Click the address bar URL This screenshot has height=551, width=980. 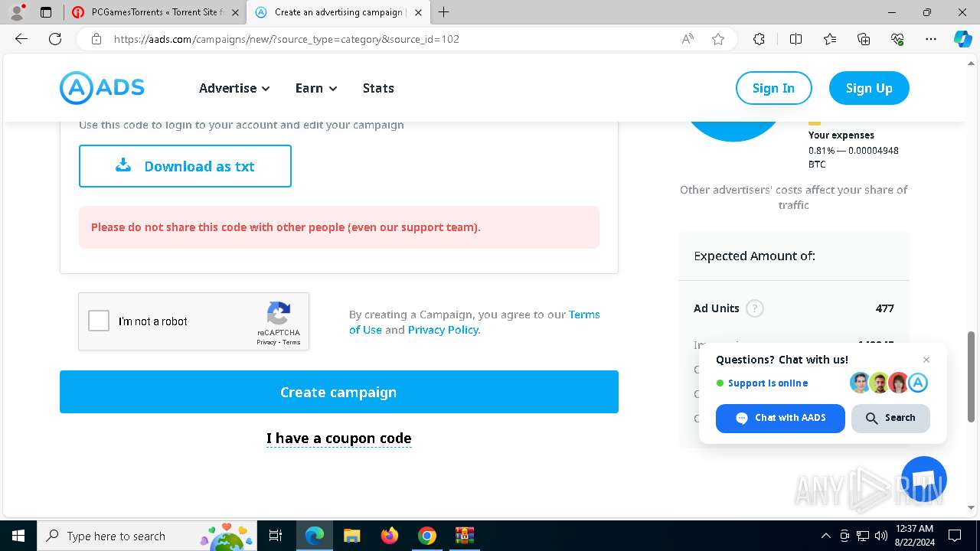286,39
